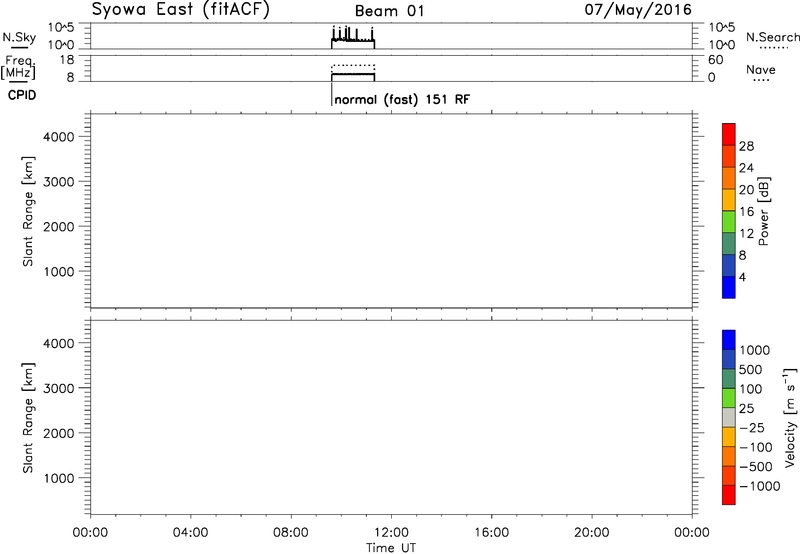Click the 'Power [dB]' colorbar title

764,211
